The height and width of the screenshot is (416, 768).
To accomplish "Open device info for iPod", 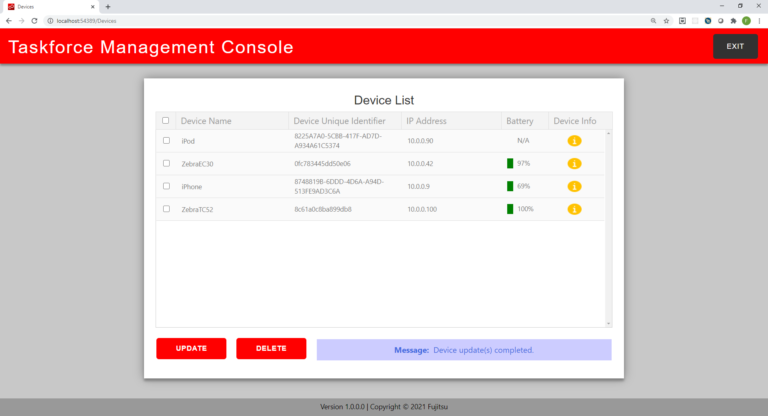I will 574,141.
